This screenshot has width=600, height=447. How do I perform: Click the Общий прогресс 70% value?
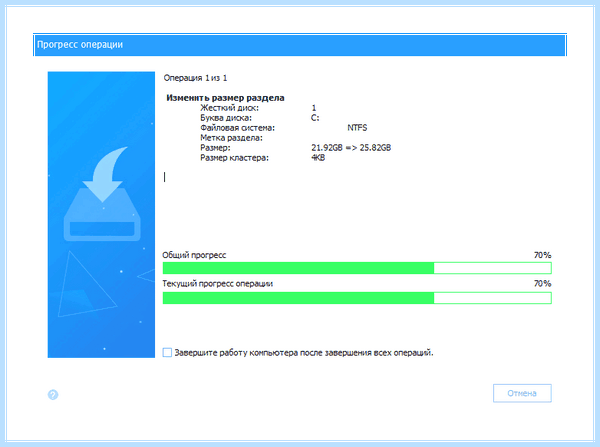tap(543, 255)
